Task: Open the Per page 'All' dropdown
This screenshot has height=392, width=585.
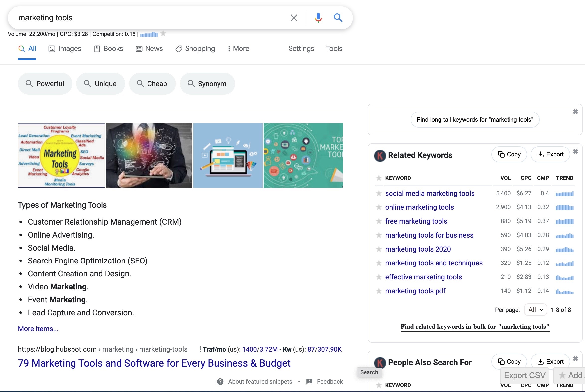Action: pyautogui.click(x=535, y=310)
